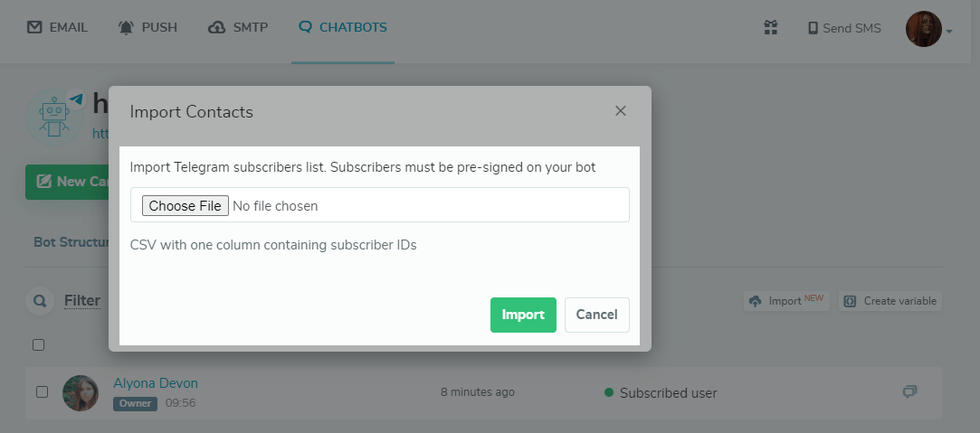This screenshot has height=433, width=980.
Task: Open Alyona Devon's contact link
Action: click(156, 383)
